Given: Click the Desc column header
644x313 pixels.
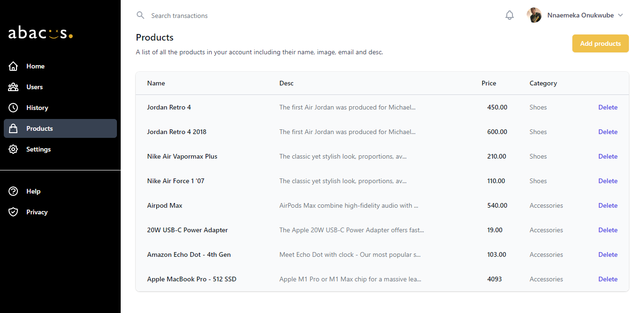Looking at the screenshot, I should pyautogui.click(x=287, y=83).
